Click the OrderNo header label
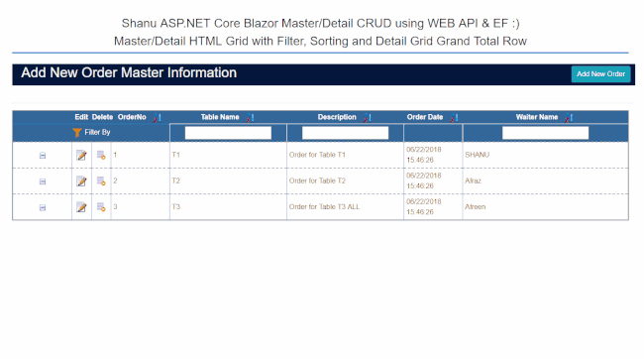This screenshot has height=359, width=644. [x=132, y=117]
